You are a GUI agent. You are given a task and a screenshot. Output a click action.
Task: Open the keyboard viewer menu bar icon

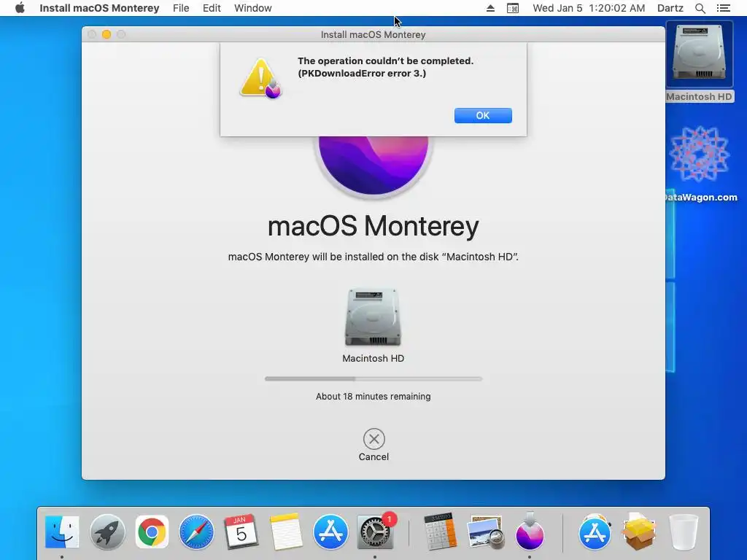coord(513,8)
